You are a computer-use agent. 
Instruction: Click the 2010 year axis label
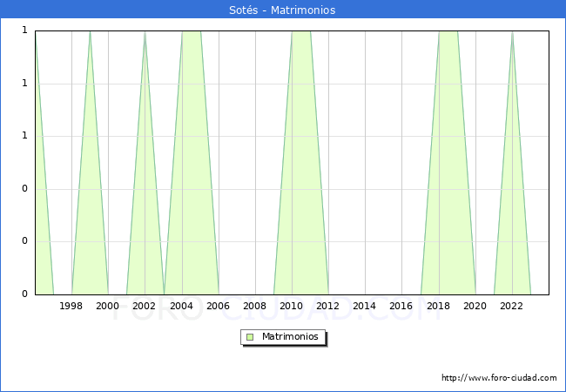pyautogui.click(x=291, y=306)
